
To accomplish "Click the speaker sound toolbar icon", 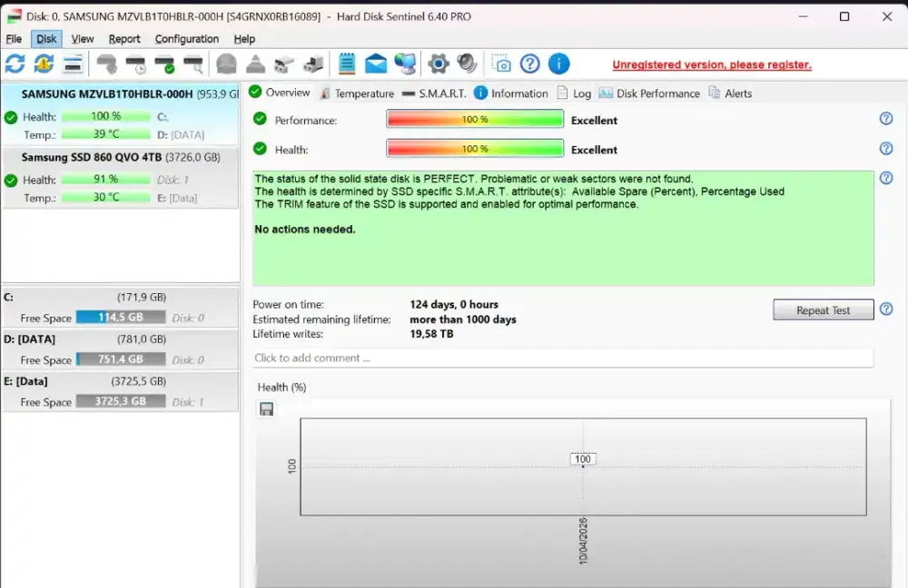I will tap(468, 64).
